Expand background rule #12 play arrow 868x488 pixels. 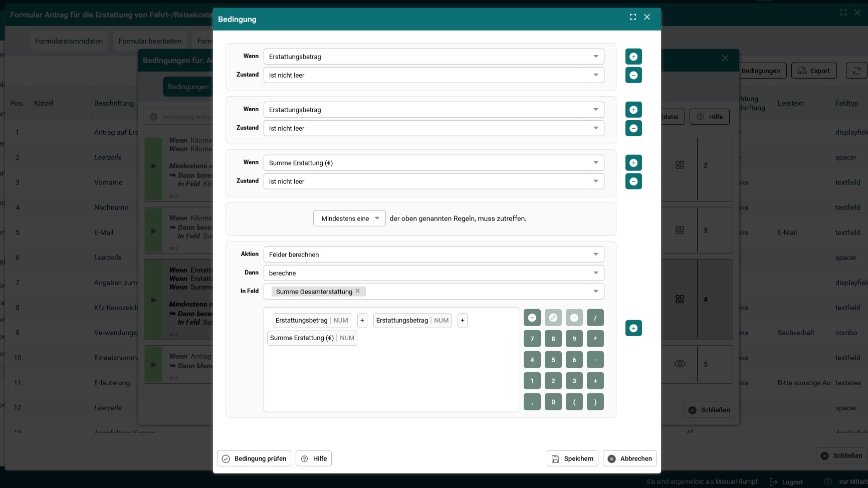click(x=154, y=166)
